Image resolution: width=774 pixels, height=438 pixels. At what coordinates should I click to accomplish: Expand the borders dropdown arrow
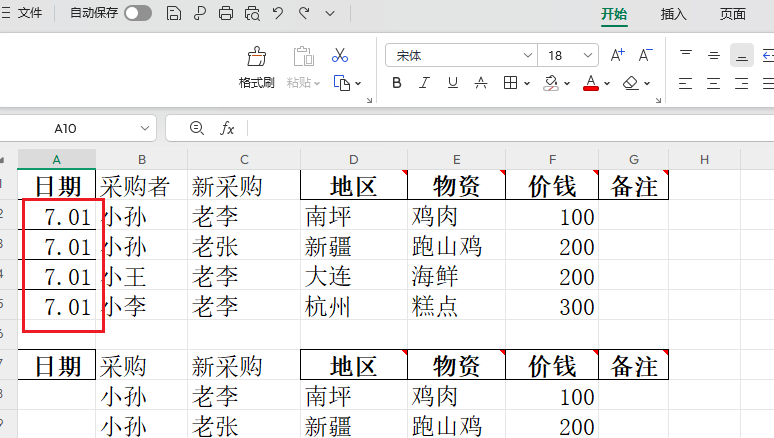coord(527,83)
